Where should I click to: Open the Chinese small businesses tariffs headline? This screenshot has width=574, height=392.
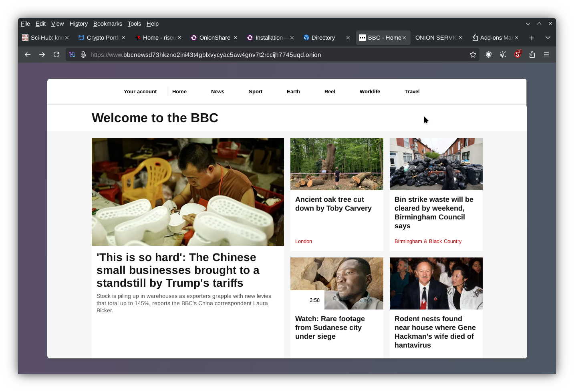pyautogui.click(x=178, y=270)
